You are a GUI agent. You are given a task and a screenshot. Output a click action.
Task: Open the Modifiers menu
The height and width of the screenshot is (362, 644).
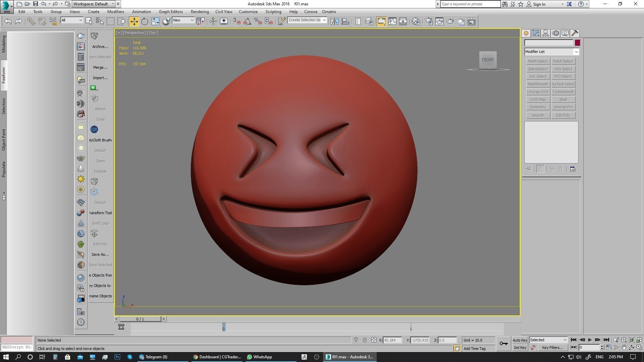(x=115, y=12)
